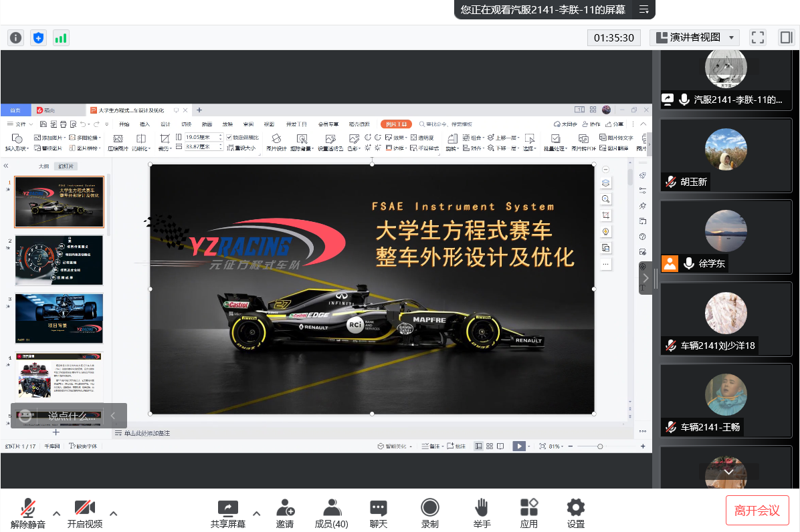Switch to the 首页 tab in WPS
Screen dimensions: 800x532
(x=15, y=110)
